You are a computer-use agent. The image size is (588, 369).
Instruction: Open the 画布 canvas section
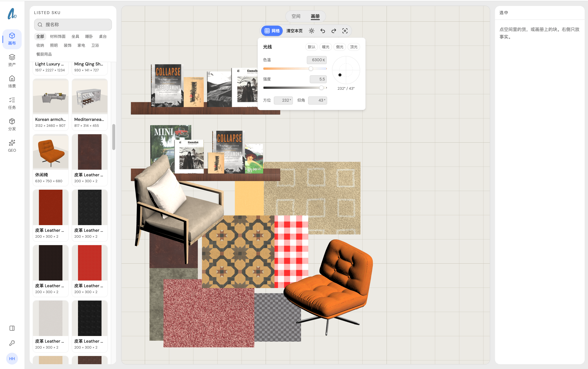(x=12, y=39)
